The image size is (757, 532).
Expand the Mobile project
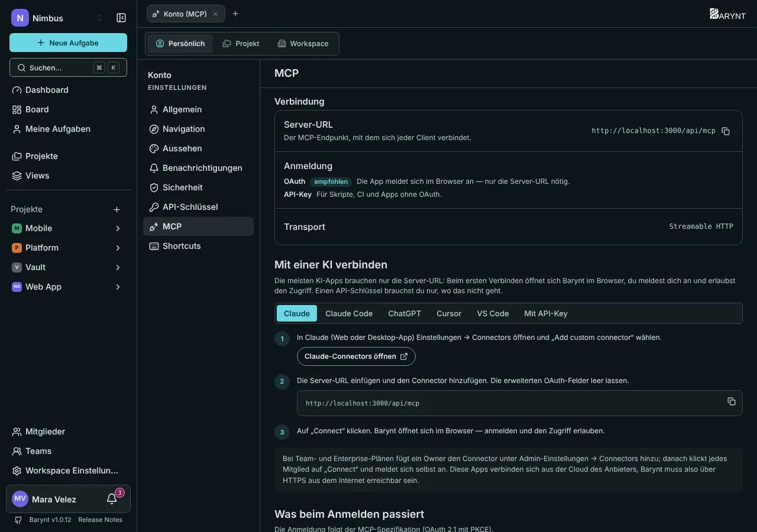coord(118,228)
